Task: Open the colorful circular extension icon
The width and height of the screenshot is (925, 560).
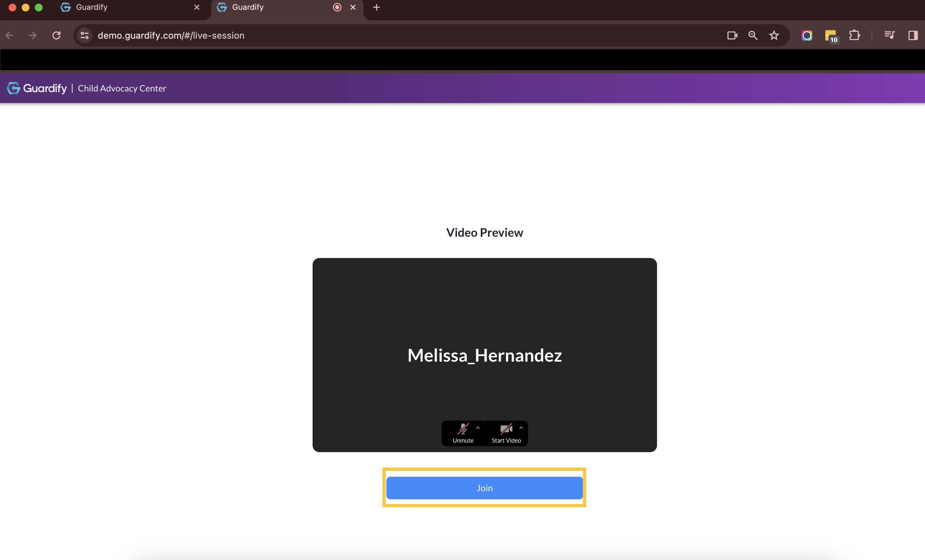Action: click(807, 35)
